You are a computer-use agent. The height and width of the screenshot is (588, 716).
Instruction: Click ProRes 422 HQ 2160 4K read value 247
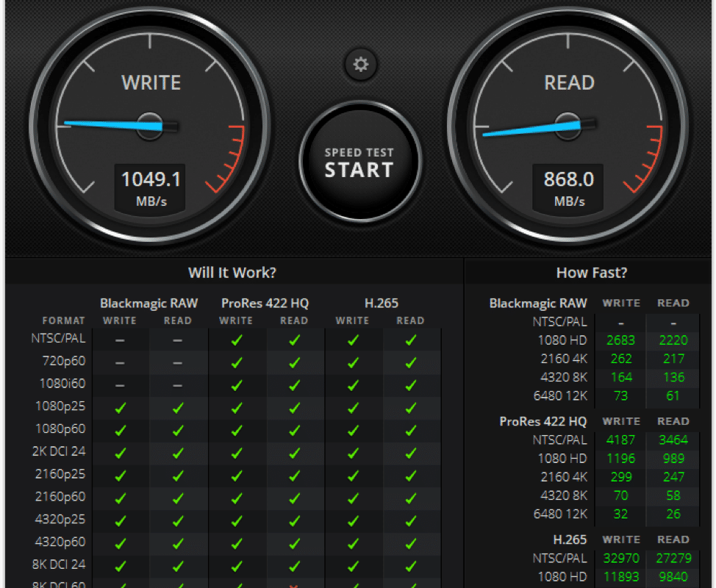point(673,476)
